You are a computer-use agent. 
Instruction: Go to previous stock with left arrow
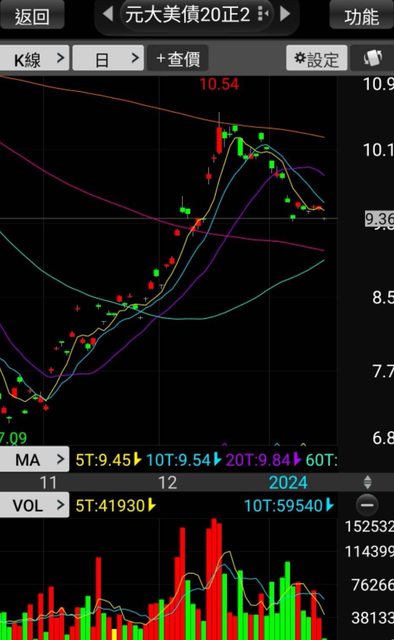pyautogui.click(x=108, y=14)
